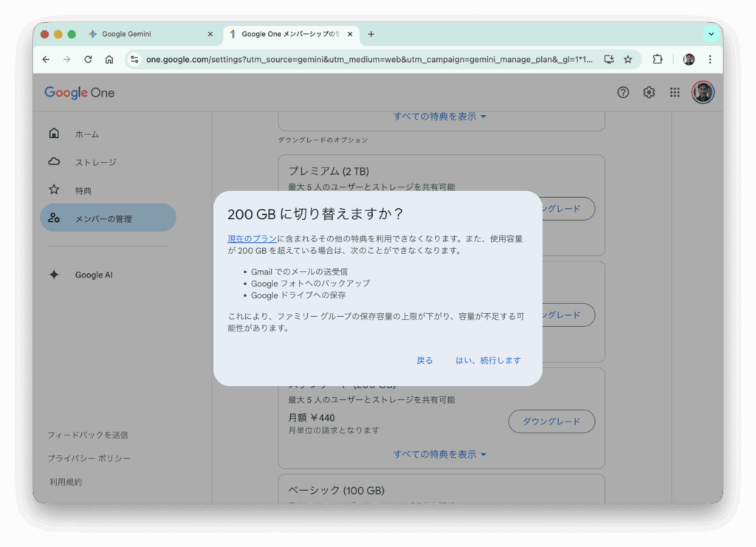This screenshot has height=547, width=756.
Task: Open the Chrome three-dot menu
Action: coord(710,60)
